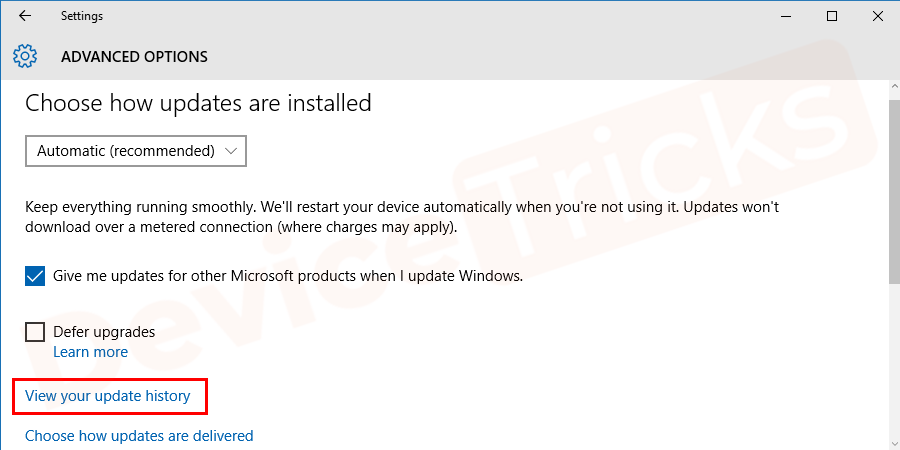
Task: Click the Settings gear icon
Action: (25, 56)
